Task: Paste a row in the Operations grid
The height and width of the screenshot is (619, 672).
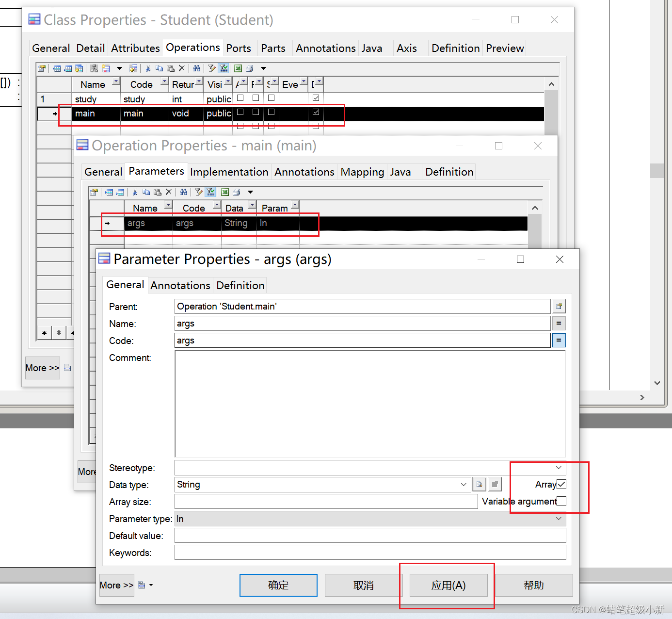Action: point(171,68)
